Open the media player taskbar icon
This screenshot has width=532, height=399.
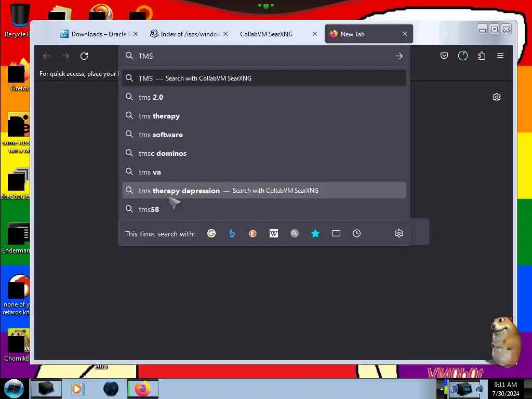(77, 389)
